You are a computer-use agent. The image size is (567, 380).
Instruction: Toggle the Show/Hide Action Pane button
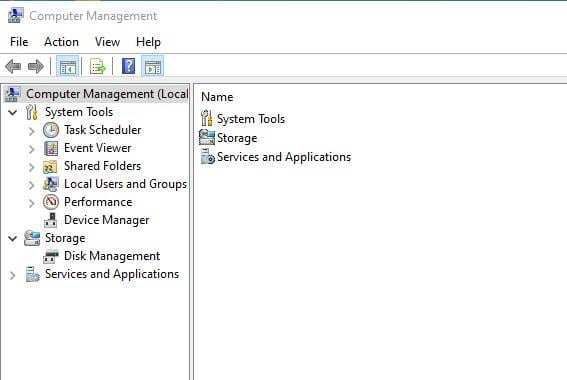153,67
